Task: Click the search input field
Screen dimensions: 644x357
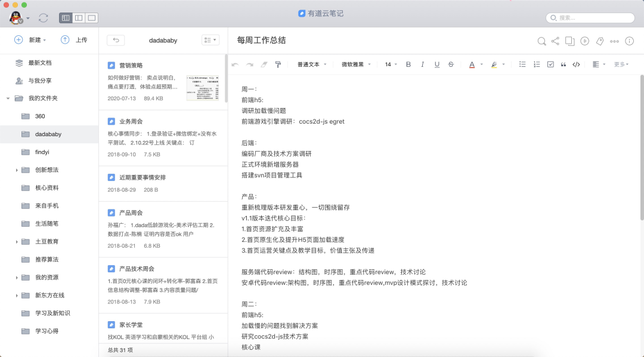Action: (590, 18)
